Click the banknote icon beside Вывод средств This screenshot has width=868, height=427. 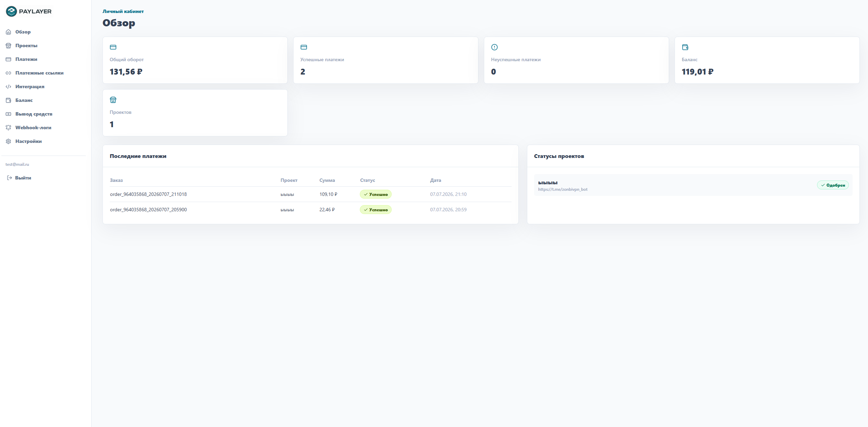pos(9,114)
